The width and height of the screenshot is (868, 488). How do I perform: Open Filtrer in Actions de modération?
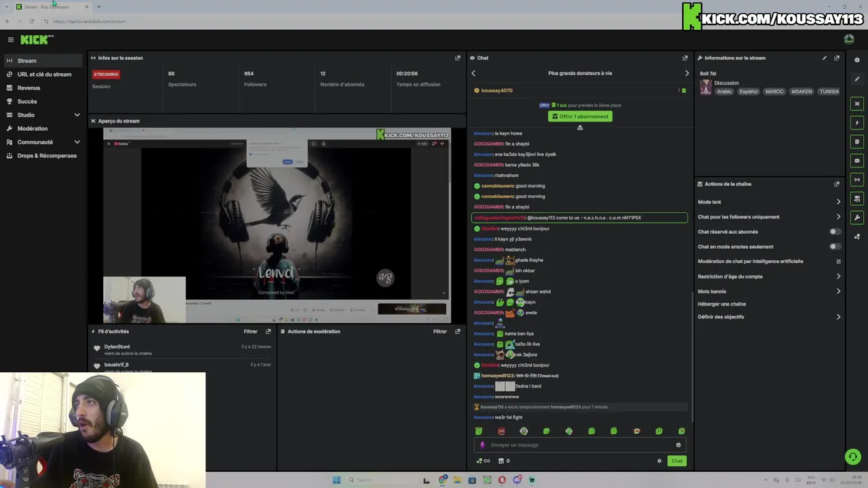(x=440, y=331)
